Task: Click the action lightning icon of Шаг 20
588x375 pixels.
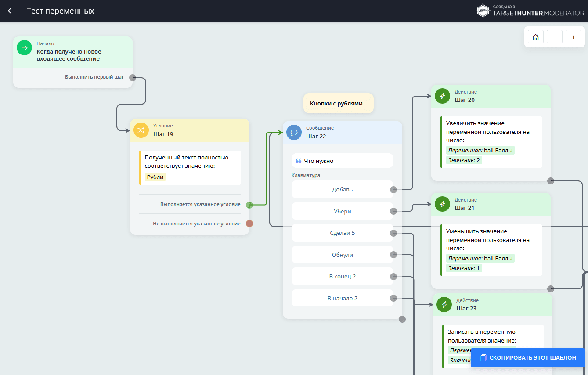Action: [442, 96]
